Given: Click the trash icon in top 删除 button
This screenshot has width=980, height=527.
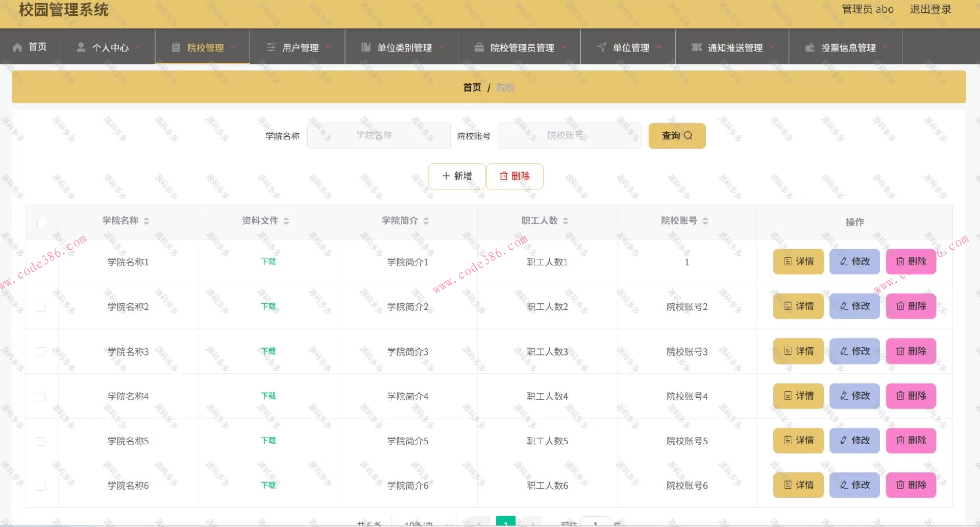Looking at the screenshot, I should pyautogui.click(x=504, y=176).
